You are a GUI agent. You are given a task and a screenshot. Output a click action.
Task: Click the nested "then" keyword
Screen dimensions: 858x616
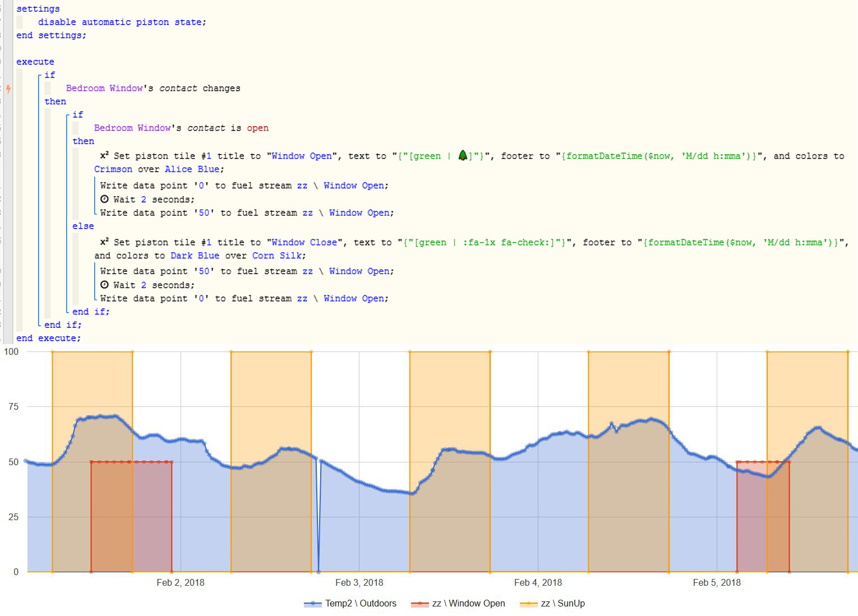pyautogui.click(x=83, y=141)
